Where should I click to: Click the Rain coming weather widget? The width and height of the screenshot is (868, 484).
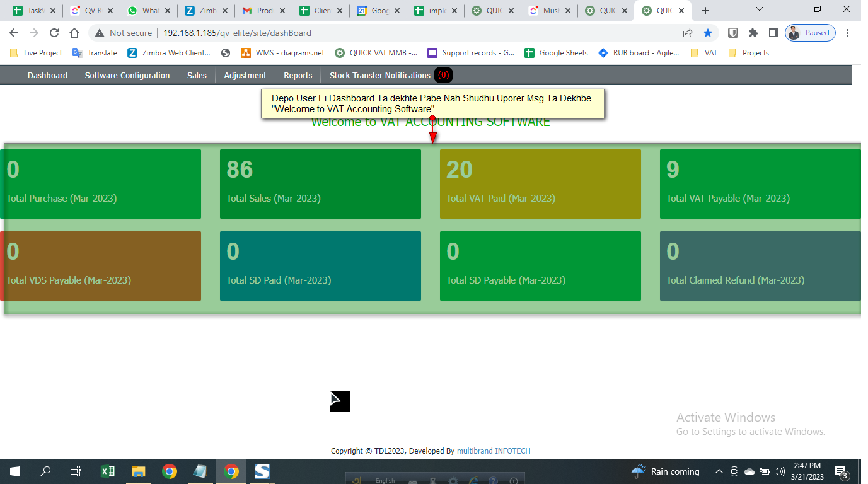pyautogui.click(x=666, y=471)
